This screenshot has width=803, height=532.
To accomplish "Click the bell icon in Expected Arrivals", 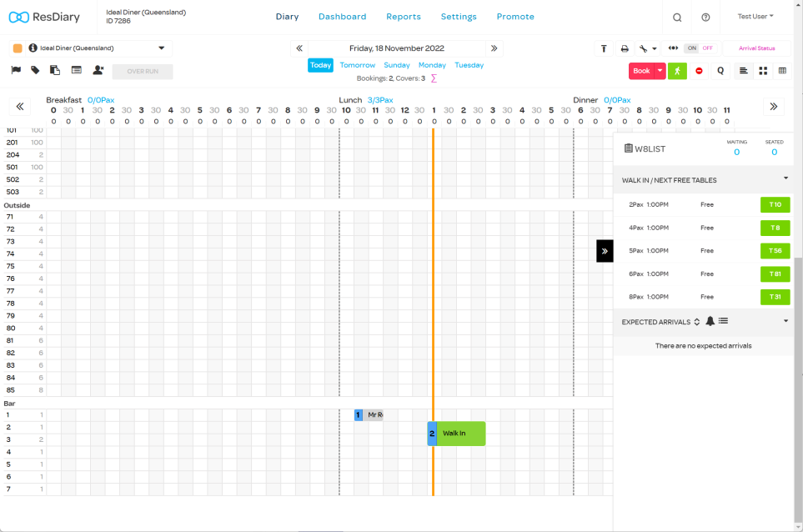I will [x=712, y=321].
